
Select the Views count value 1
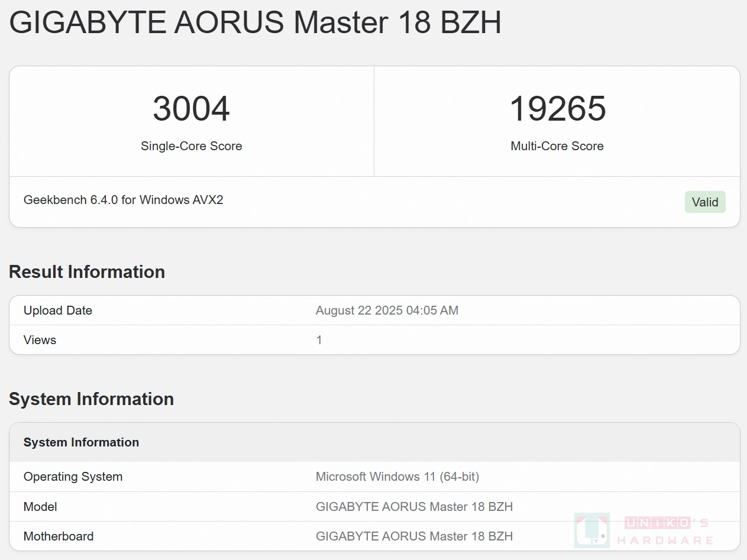click(319, 340)
